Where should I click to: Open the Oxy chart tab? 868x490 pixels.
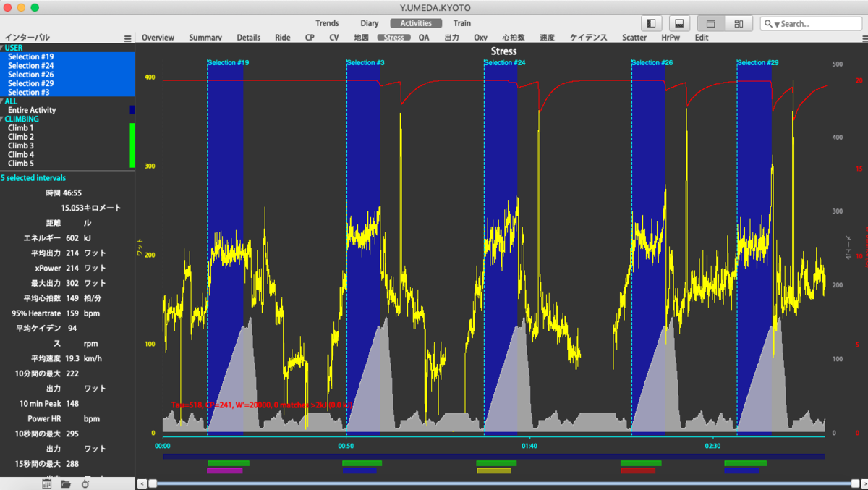click(480, 38)
